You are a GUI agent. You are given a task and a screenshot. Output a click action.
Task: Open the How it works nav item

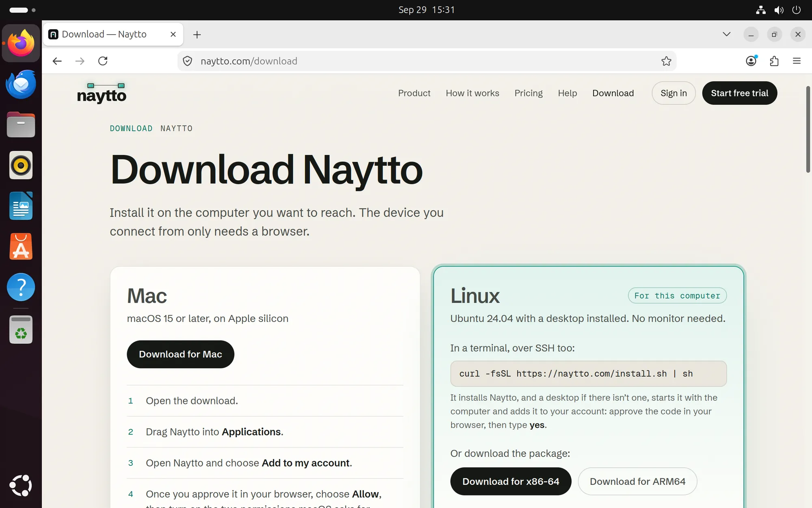tap(473, 93)
